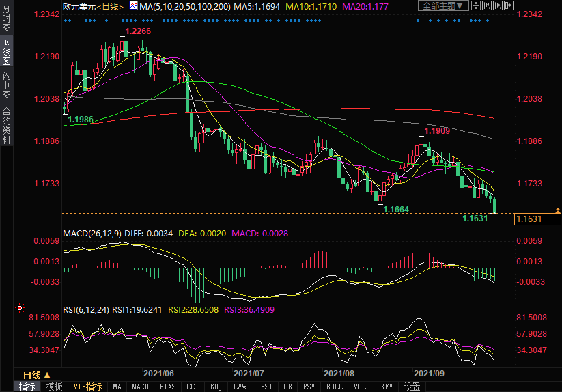Screen dimensions: 562x392
Task: Toggle the BOLL indicator
Action: pos(334,387)
